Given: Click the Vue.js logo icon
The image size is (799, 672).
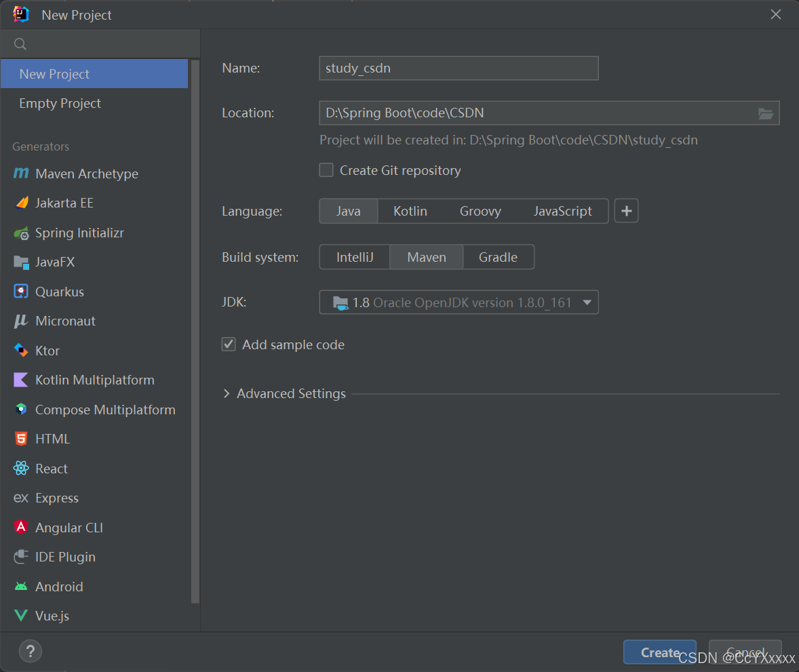Looking at the screenshot, I should pyautogui.click(x=21, y=616).
